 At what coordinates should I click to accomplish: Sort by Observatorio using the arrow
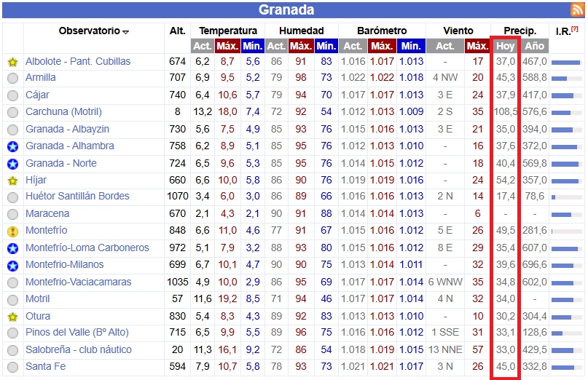[126, 32]
